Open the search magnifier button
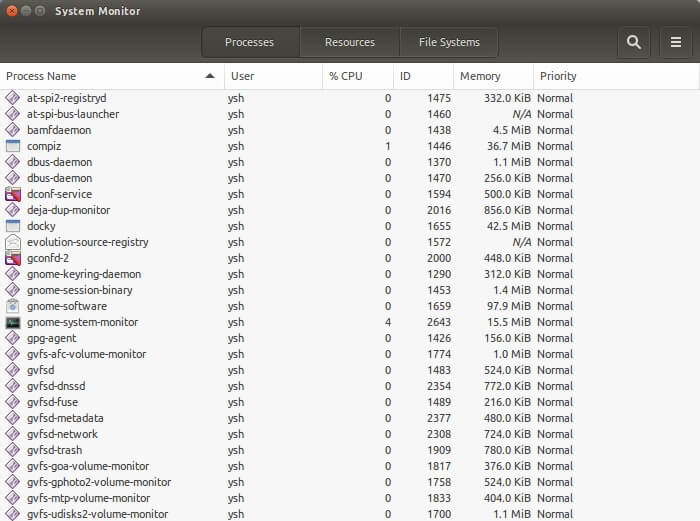 (x=633, y=42)
